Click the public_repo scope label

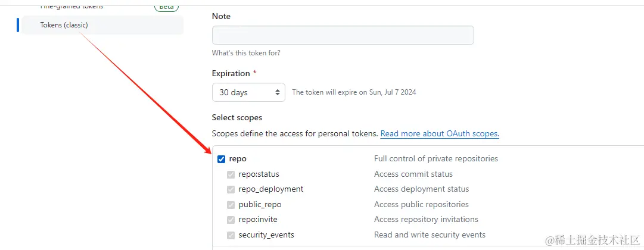click(260, 205)
